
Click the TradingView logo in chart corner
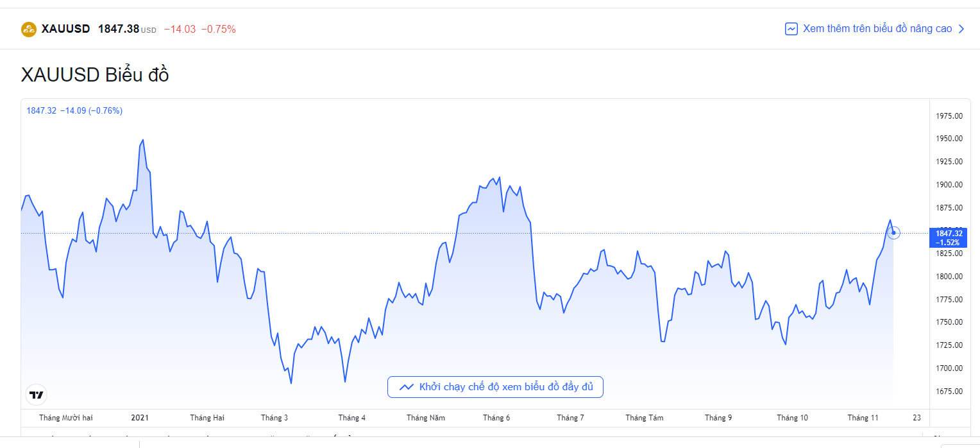(x=37, y=394)
